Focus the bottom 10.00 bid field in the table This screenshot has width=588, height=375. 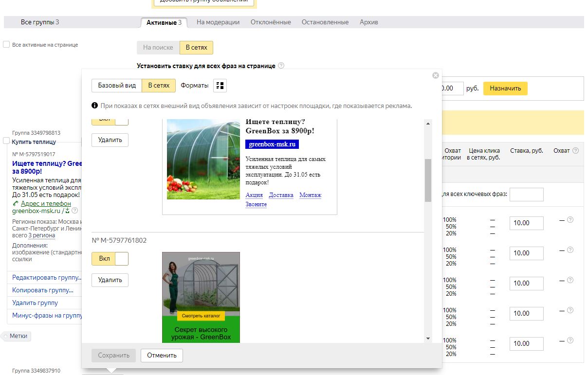point(526,344)
